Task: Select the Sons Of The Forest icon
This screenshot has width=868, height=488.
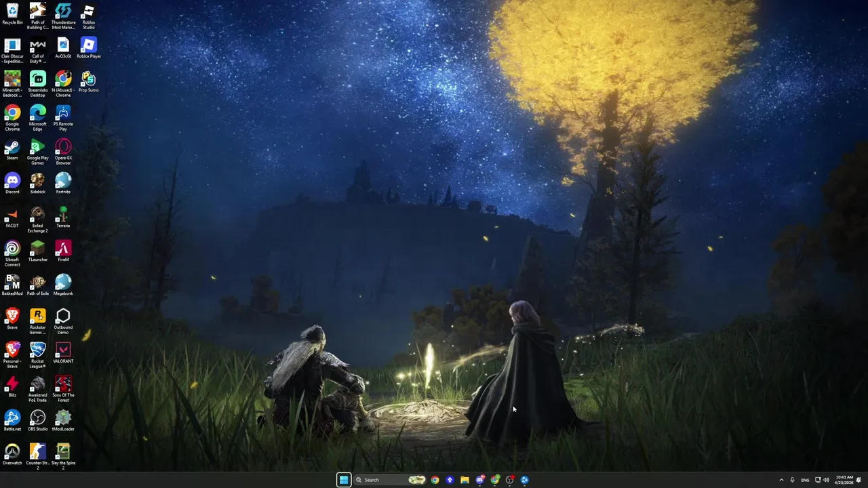Action: pyautogui.click(x=63, y=390)
